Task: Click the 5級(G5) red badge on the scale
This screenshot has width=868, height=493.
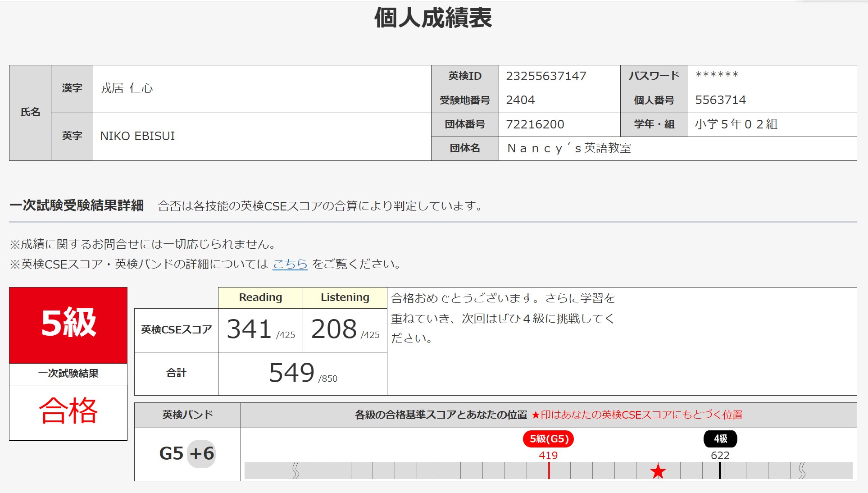Action: click(548, 439)
